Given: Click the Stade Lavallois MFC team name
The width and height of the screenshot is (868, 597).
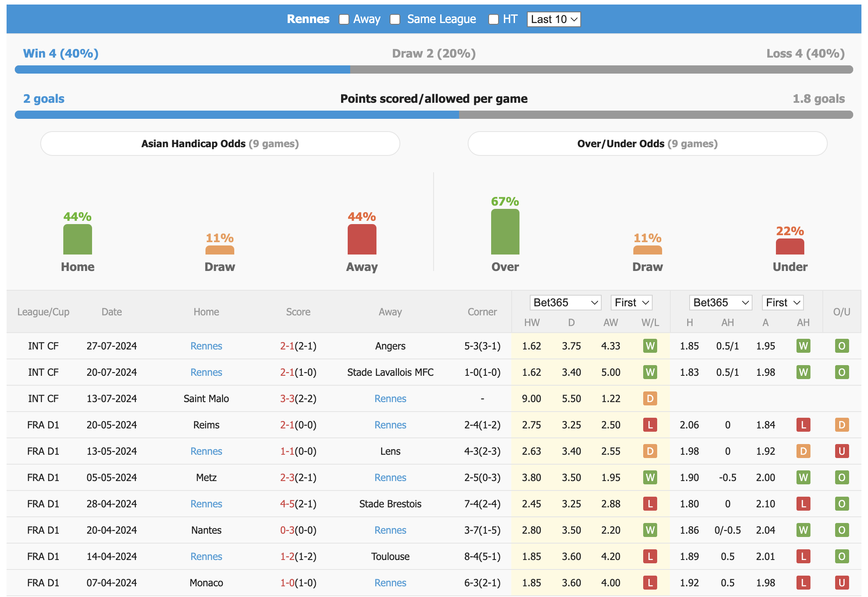Looking at the screenshot, I should coord(390,372).
